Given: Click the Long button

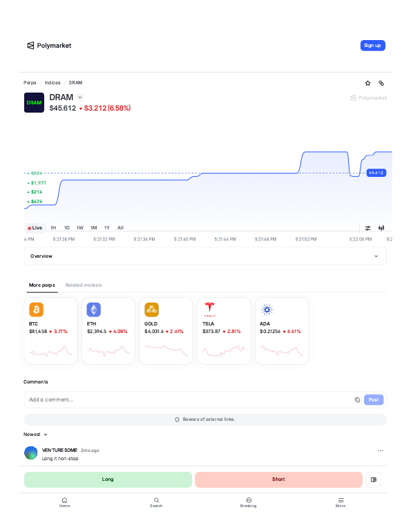Looking at the screenshot, I should click(x=108, y=479).
